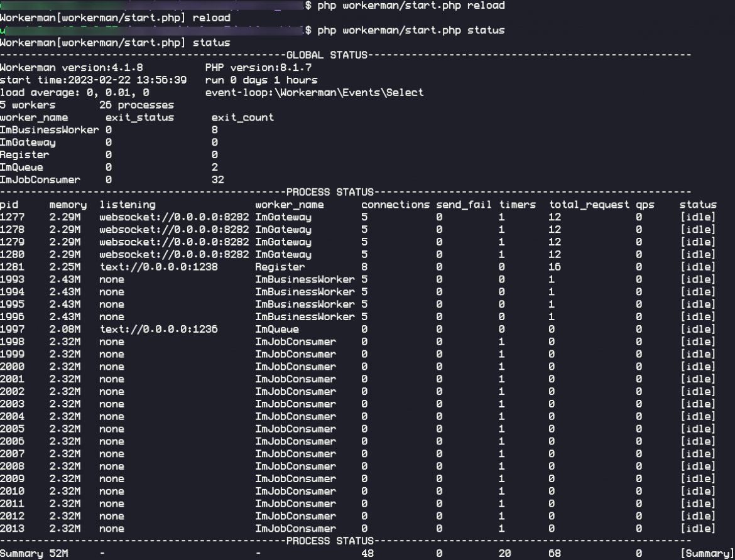Click text://0.0.0.0:1236 listening address
Viewport: 735px width, 560px height.
(158, 329)
